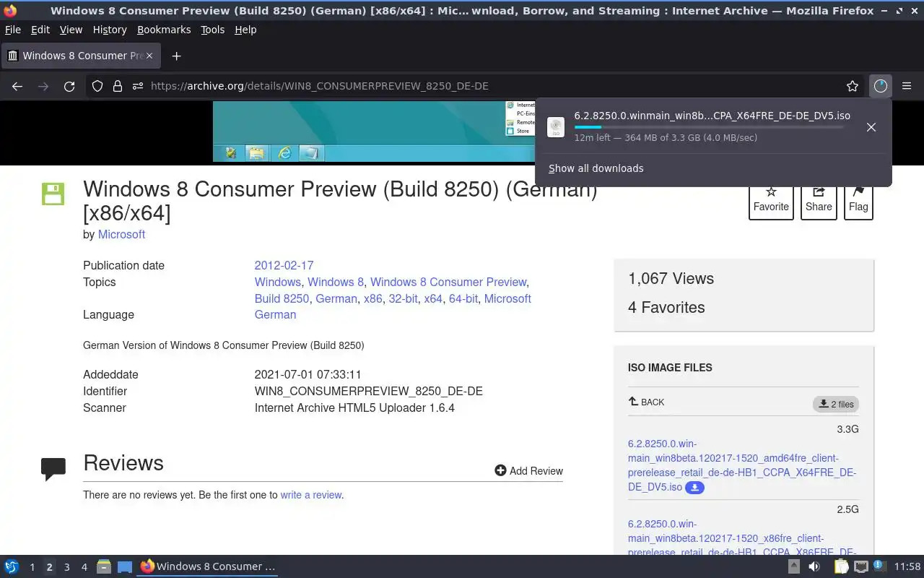Image resolution: width=924 pixels, height=578 pixels.
Task: Open the '64-bit' topic link
Action: 463,298
